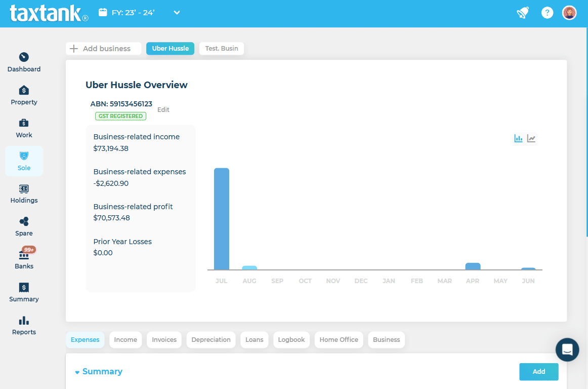The height and width of the screenshot is (389, 588).
Task: Open the user profile avatar
Action: [x=569, y=13]
